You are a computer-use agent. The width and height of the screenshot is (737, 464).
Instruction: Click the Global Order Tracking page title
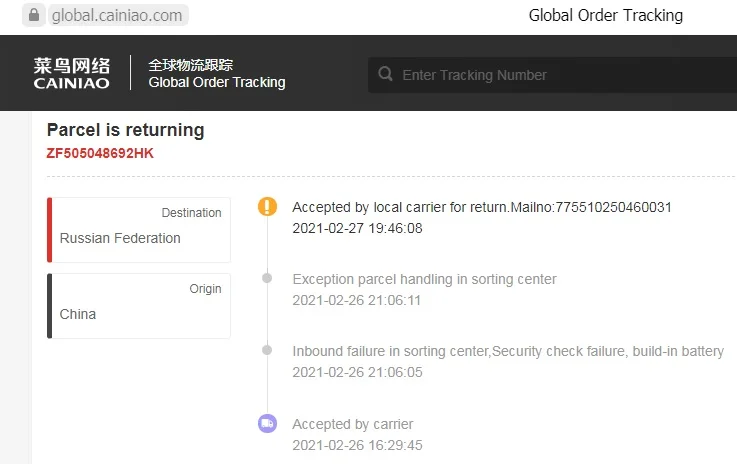(605, 15)
